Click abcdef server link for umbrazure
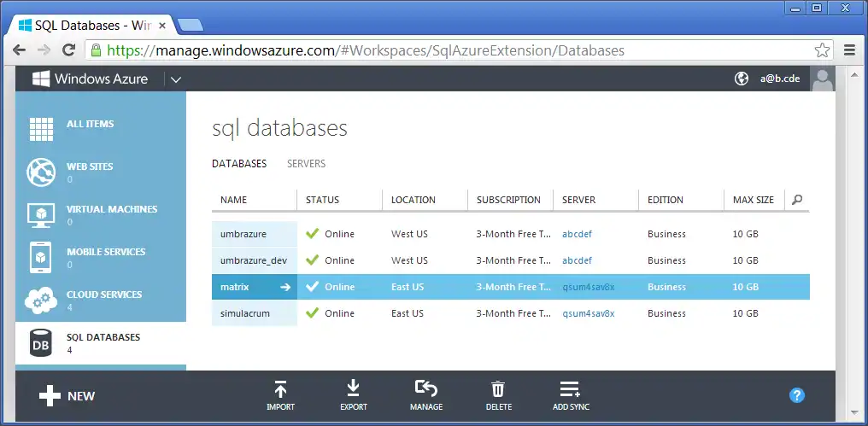Viewport: 868px width, 426px height. 577,234
